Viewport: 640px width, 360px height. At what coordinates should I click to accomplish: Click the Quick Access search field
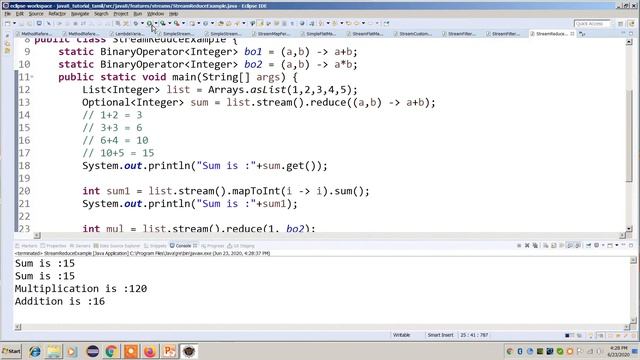[592, 24]
